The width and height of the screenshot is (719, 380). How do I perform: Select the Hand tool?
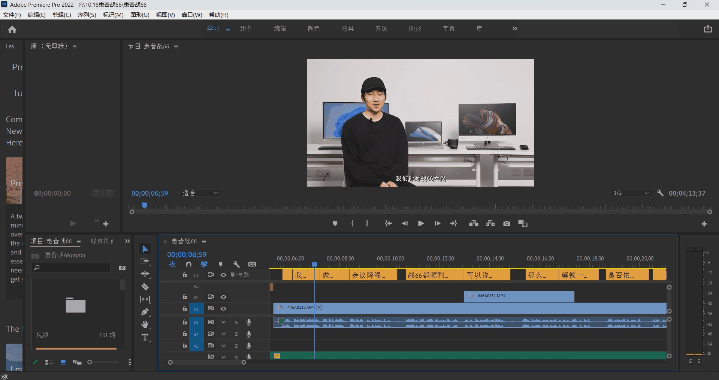pyautogui.click(x=145, y=325)
